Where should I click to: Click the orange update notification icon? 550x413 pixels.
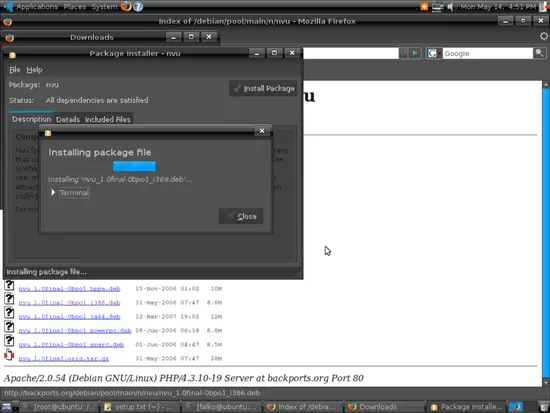424,7
